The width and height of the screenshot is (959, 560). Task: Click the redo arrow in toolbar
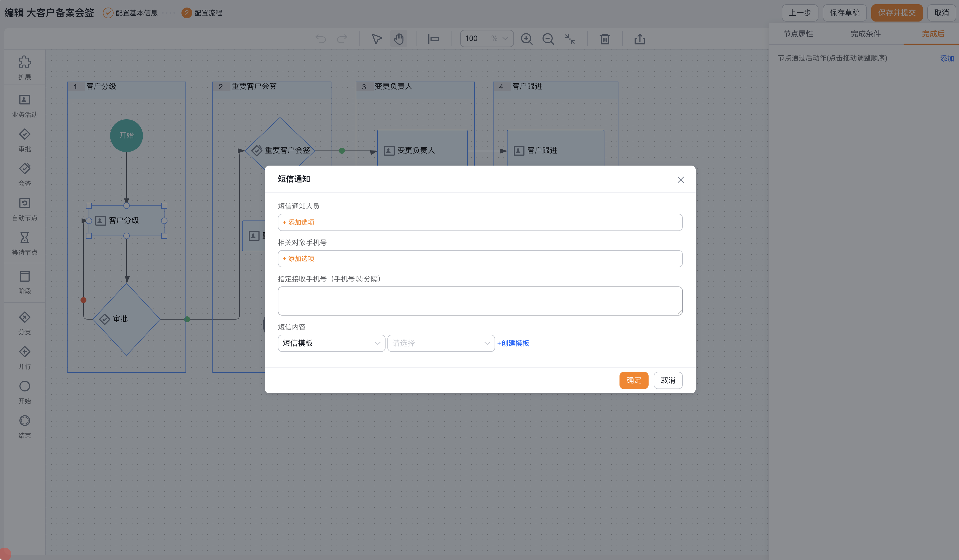click(x=342, y=39)
